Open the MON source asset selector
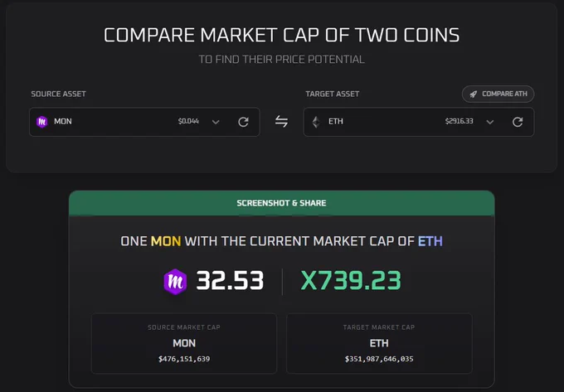 (144, 122)
